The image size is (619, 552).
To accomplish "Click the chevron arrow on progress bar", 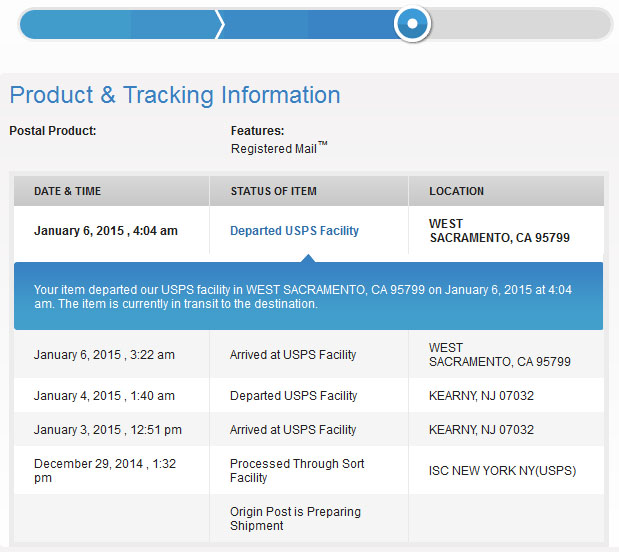I will 220,24.
